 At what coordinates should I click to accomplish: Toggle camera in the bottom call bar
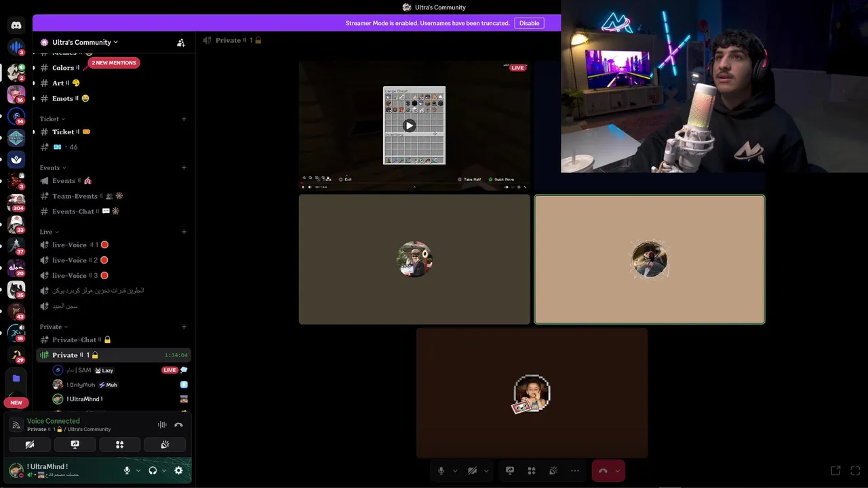point(473,470)
